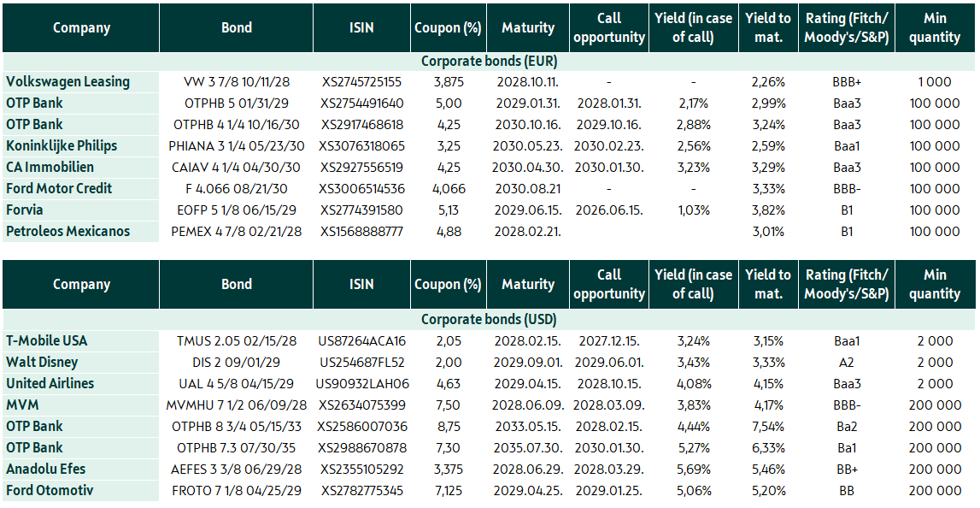The height and width of the screenshot is (508, 980).
Task: Click the Ba2 rating cell
Action: (x=847, y=426)
